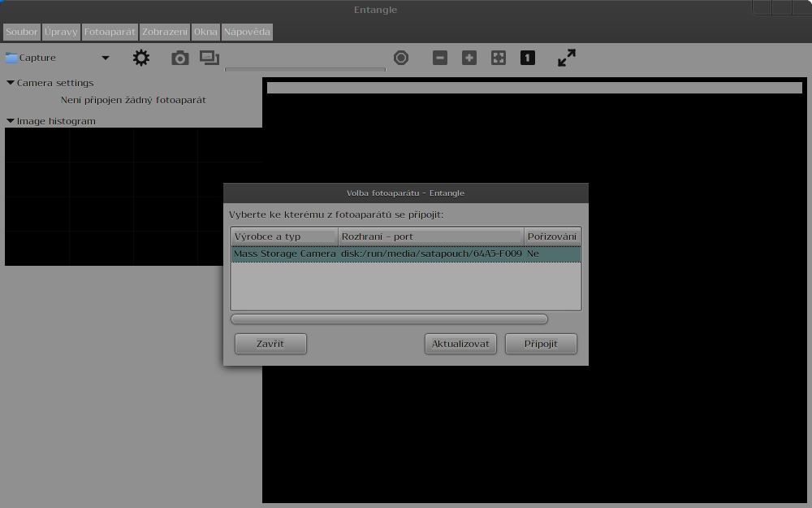Open the preferences gear icon
The height and width of the screenshot is (508, 812).
point(140,58)
